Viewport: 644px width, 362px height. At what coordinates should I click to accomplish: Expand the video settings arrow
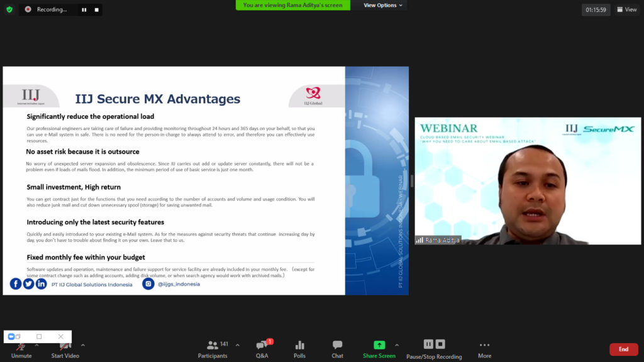coord(83,345)
